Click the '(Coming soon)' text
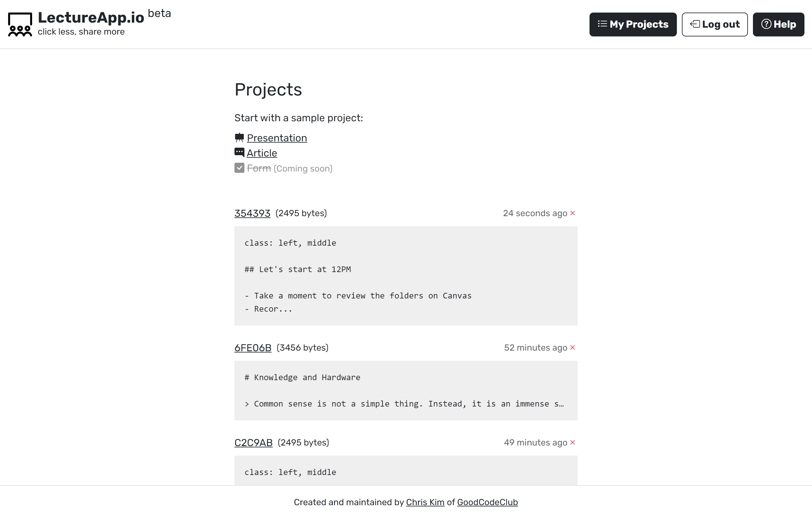 303,168
